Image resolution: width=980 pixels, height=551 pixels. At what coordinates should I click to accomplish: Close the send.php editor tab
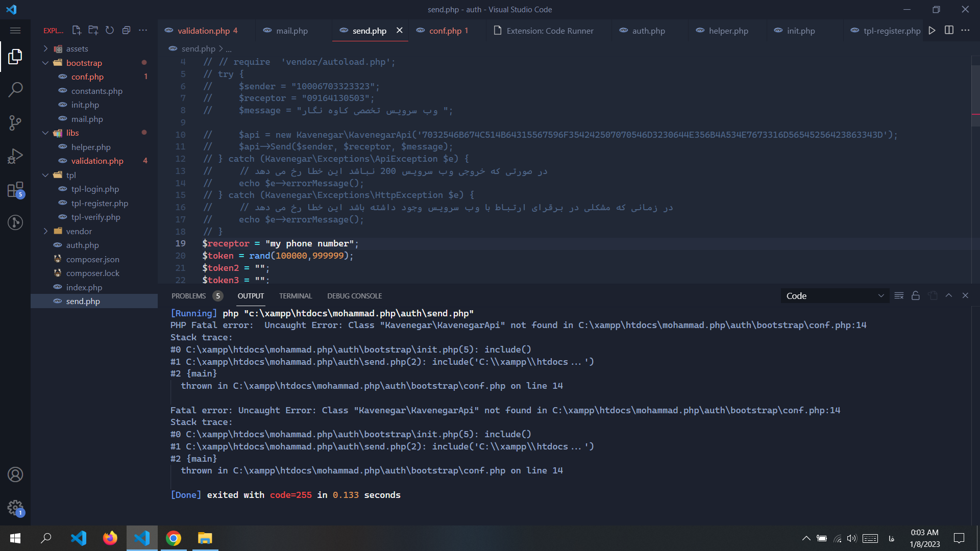coord(400,31)
